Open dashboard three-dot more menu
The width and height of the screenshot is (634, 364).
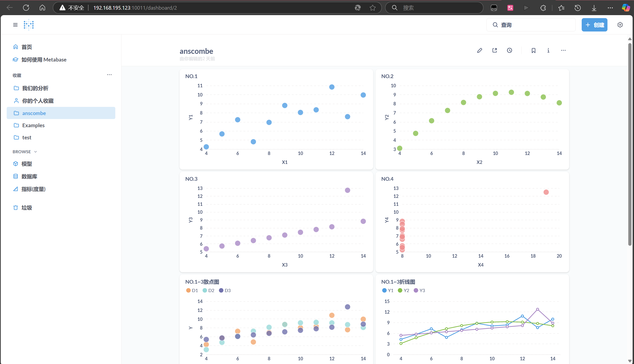point(563,51)
